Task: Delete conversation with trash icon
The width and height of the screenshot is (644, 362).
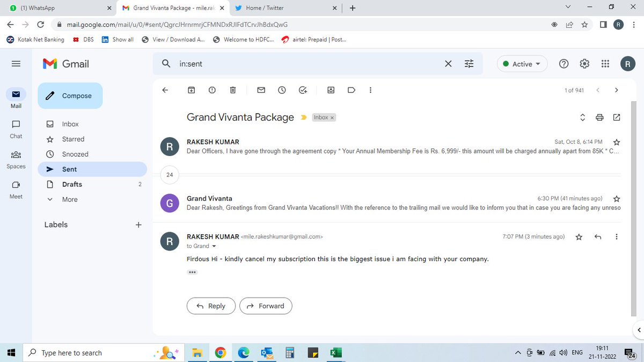Action: coord(233,90)
